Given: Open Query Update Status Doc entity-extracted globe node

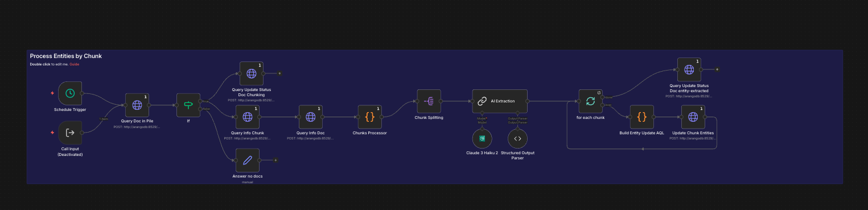Looking at the screenshot, I should pos(689,69).
